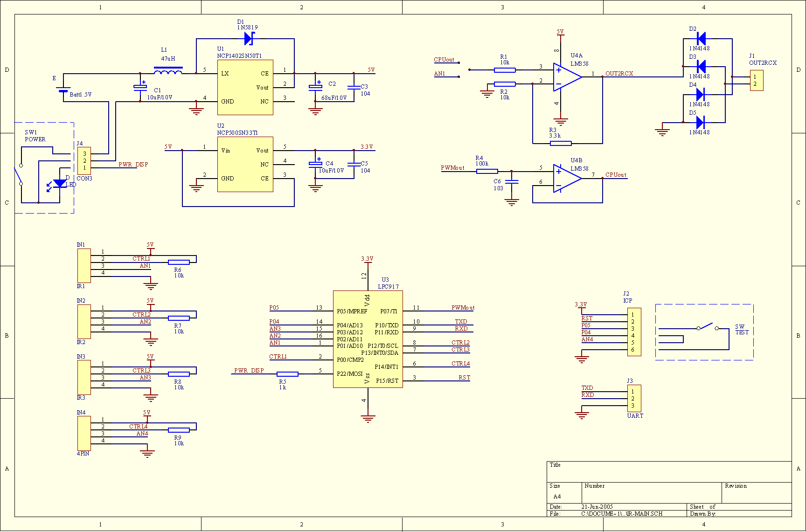
Task: Select the J3 UART connector
Action: pos(634,398)
